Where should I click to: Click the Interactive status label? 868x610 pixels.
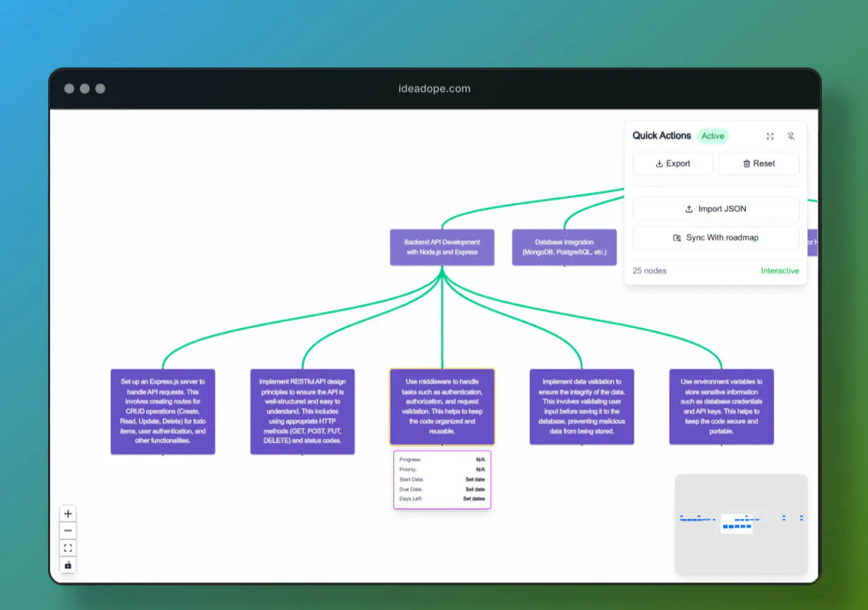780,271
